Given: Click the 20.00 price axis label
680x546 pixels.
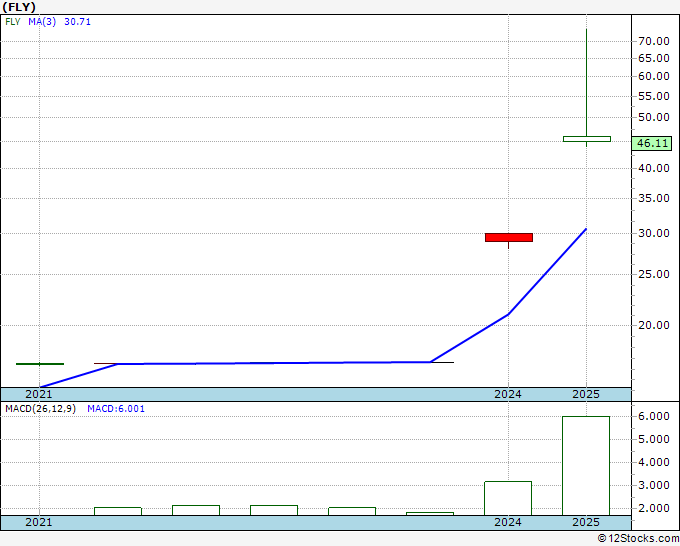Looking at the screenshot, I should coord(654,325).
